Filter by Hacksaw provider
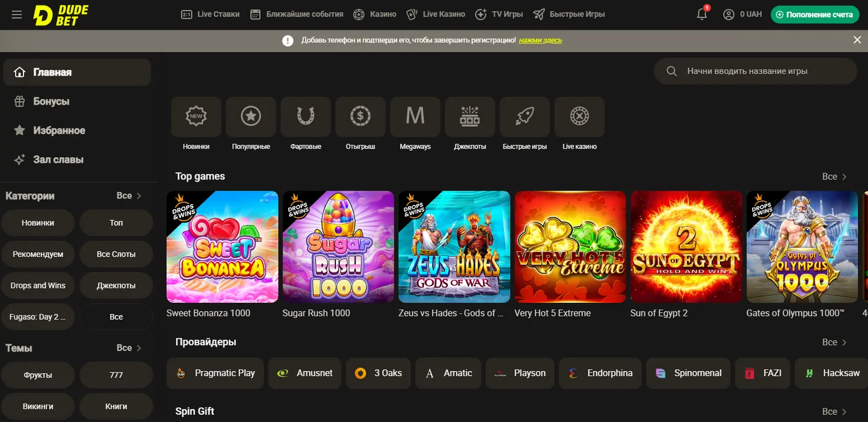Image resolution: width=868 pixels, height=422 pixels. [x=831, y=373]
